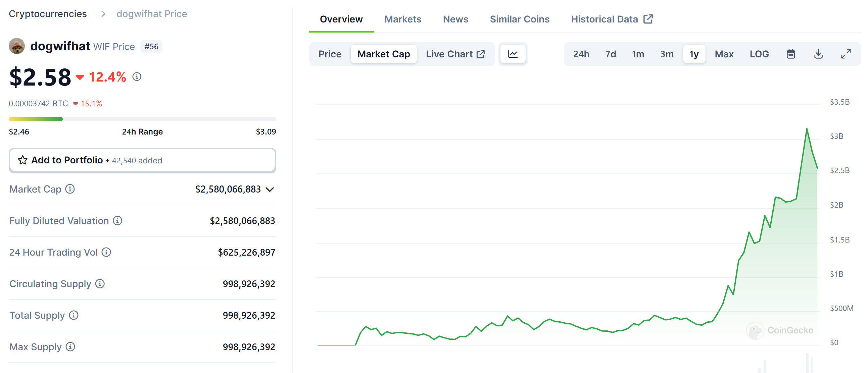Click the red 15.1% BTC change
Screen dimensions: 868x373
tap(88, 104)
